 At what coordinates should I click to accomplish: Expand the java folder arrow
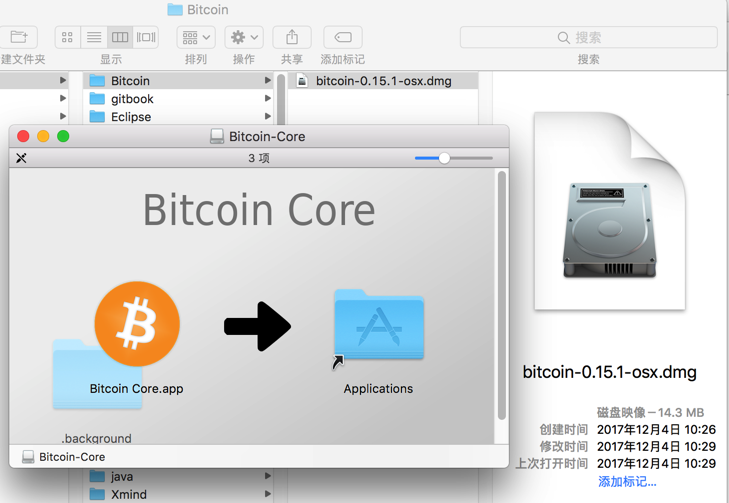(x=268, y=476)
